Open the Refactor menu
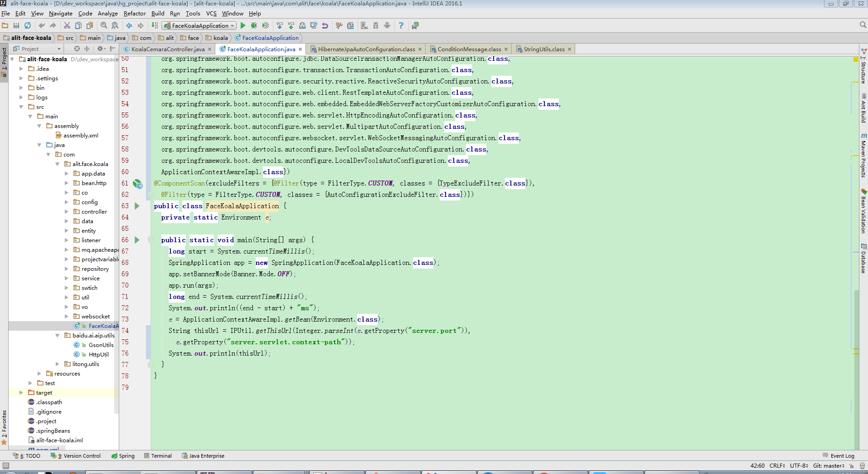868x474 pixels. (135, 14)
